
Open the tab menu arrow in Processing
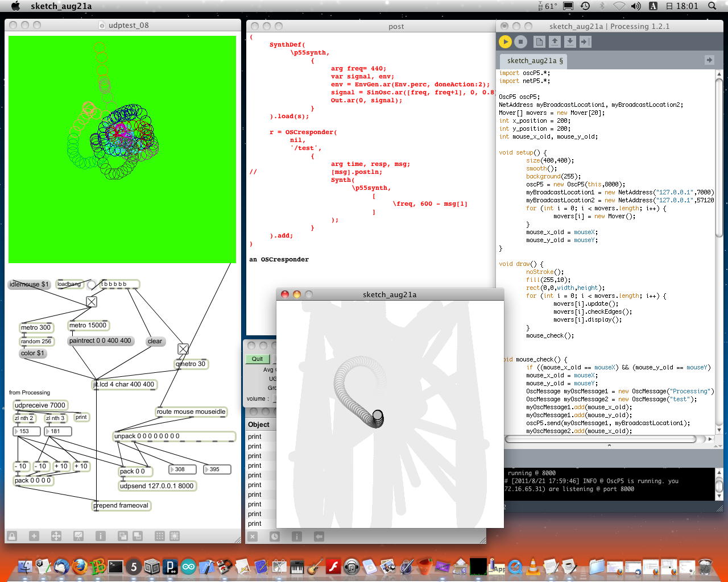tap(709, 60)
